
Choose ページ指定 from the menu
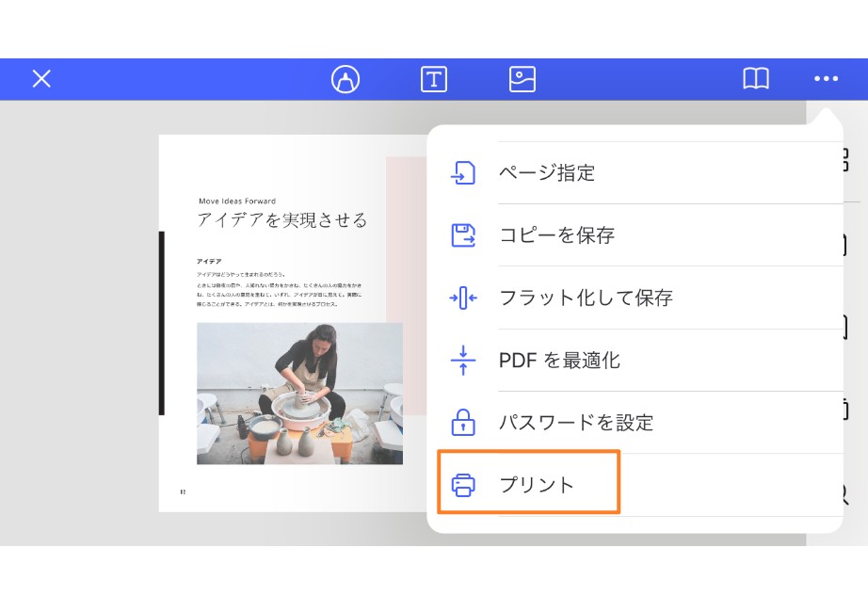(x=635, y=173)
